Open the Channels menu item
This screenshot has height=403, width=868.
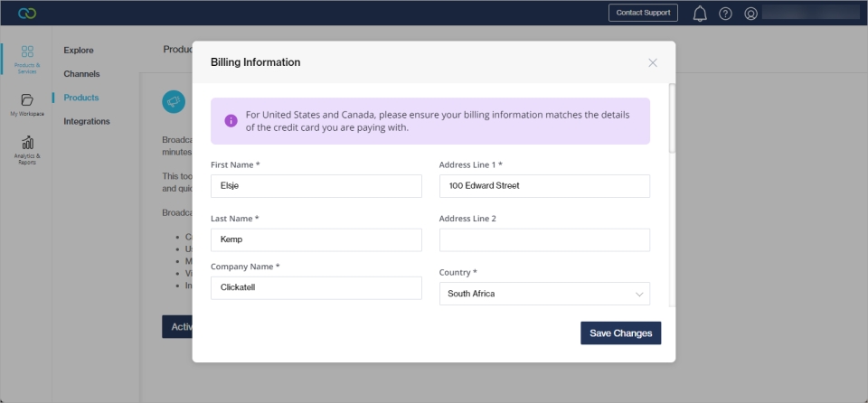pyautogui.click(x=81, y=74)
